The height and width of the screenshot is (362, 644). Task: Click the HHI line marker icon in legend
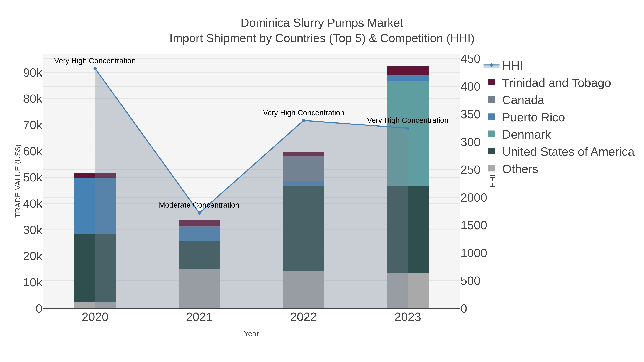coord(492,65)
